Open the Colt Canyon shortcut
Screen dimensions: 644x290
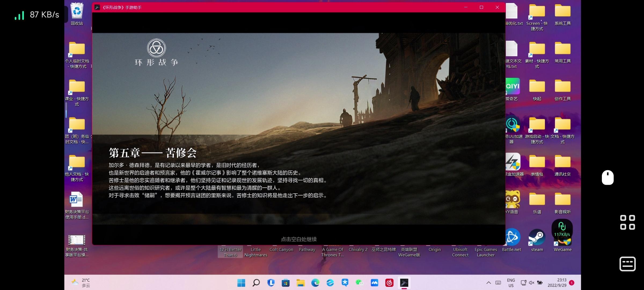point(281,249)
